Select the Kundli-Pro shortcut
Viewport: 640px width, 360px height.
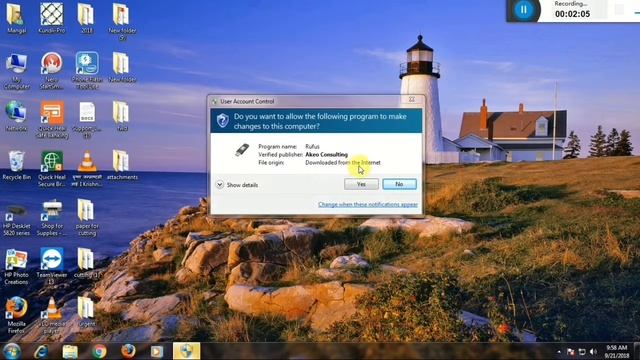pos(52,18)
